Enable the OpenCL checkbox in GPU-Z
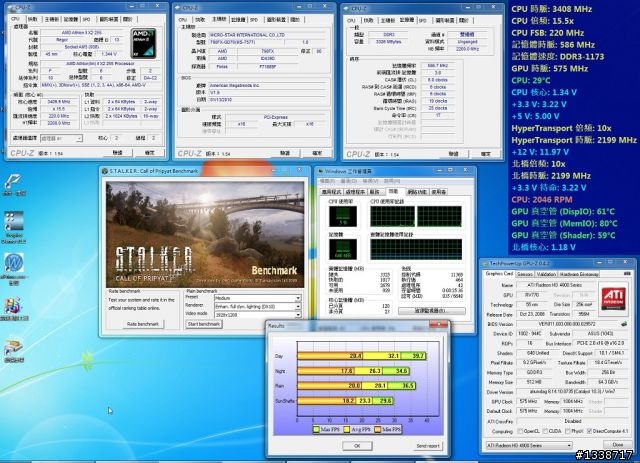Screen dimensions: 640x463 [x=520, y=431]
